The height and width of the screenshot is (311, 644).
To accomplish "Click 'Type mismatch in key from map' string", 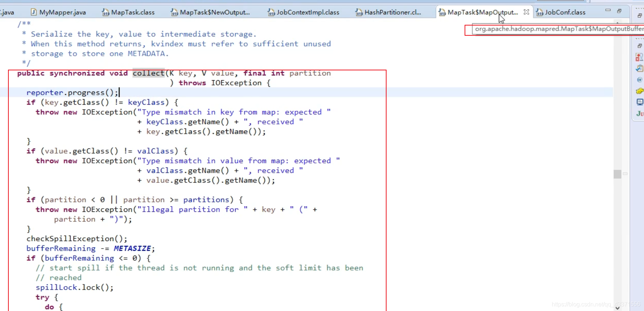I will tap(234, 112).
